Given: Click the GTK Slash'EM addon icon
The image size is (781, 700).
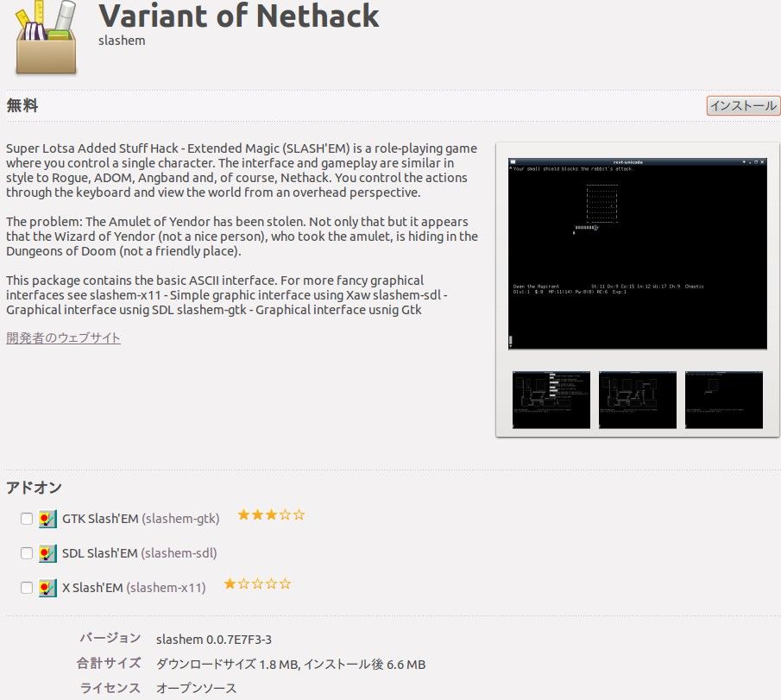Looking at the screenshot, I should (x=47, y=519).
